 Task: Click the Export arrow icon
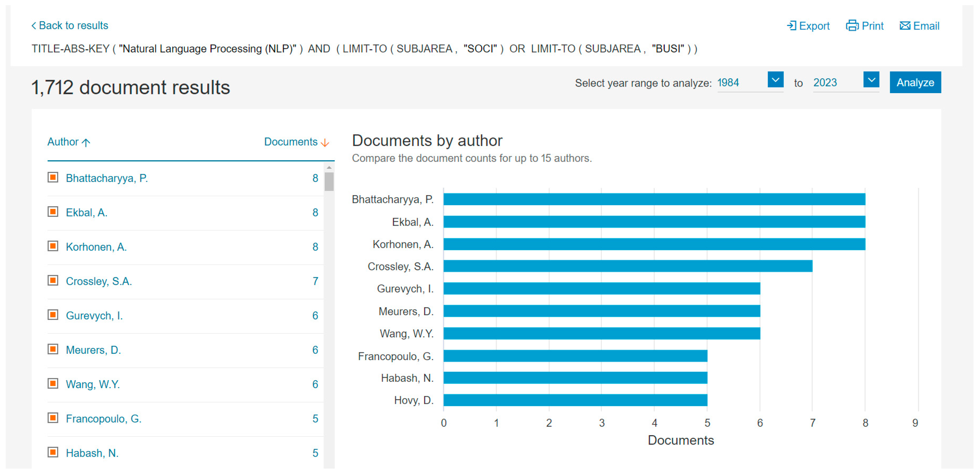[x=791, y=25]
